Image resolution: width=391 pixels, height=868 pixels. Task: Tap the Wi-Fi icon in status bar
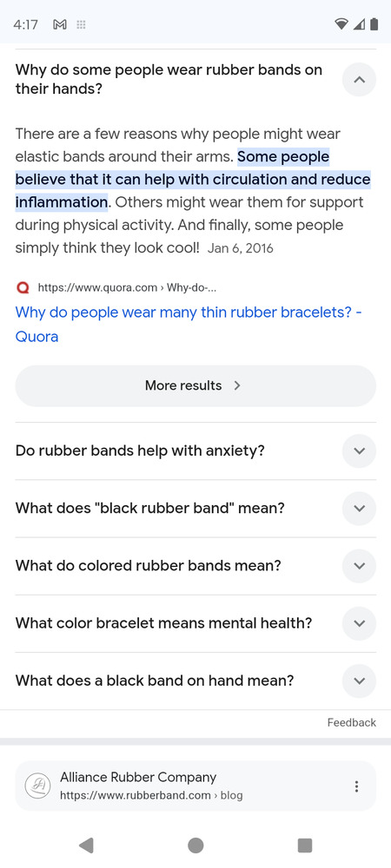click(341, 23)
